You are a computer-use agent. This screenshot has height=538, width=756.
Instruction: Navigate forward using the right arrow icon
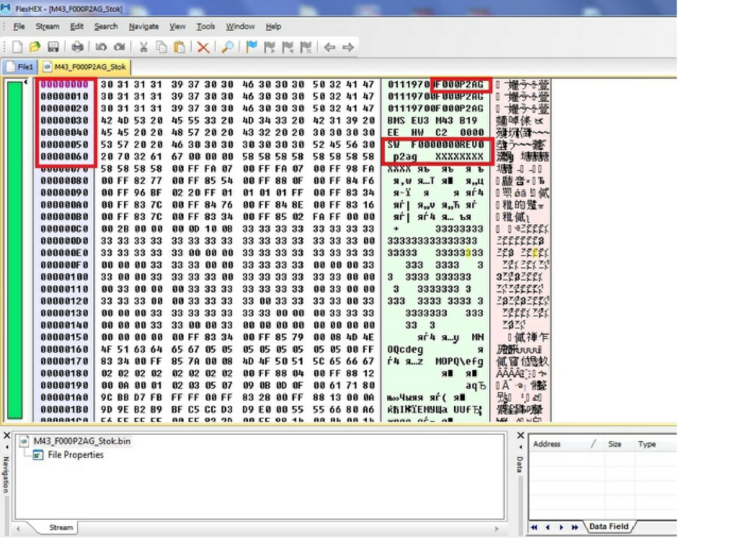point(348,47)
